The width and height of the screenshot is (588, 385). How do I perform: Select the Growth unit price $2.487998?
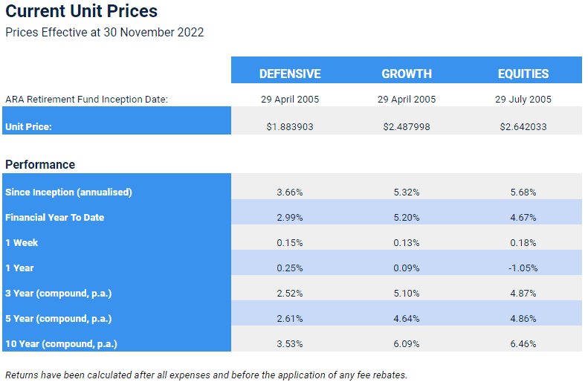click(x=407, y=126)
